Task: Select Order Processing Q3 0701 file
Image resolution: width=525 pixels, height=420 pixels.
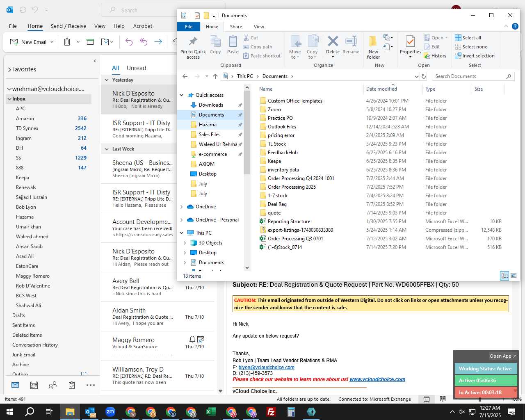Action: click(295, 239)
